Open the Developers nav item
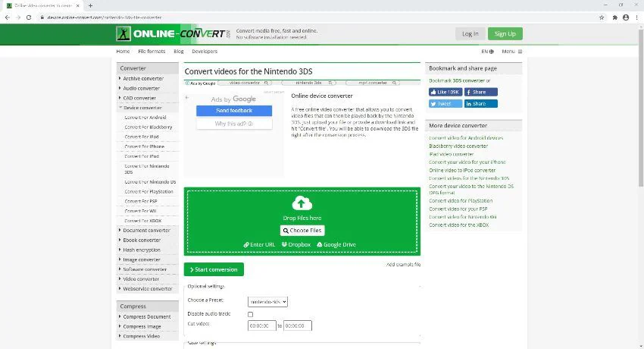This screenshot has width=644, height=349. (x=205, y=52)
